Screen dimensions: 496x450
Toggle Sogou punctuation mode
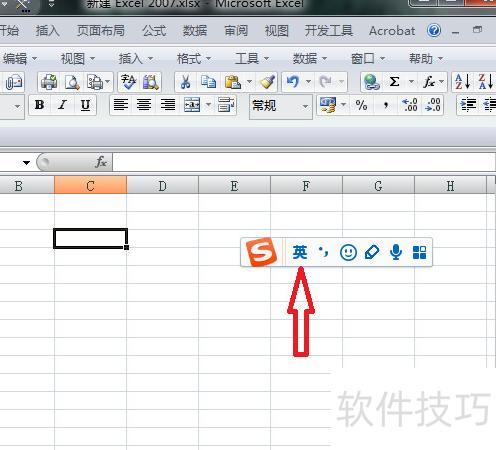[x=323, y=252]
